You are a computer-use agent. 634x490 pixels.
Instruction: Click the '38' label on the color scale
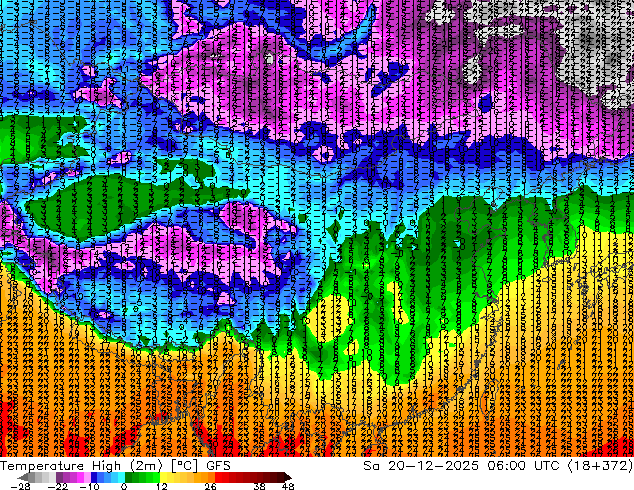pos(259,486)
